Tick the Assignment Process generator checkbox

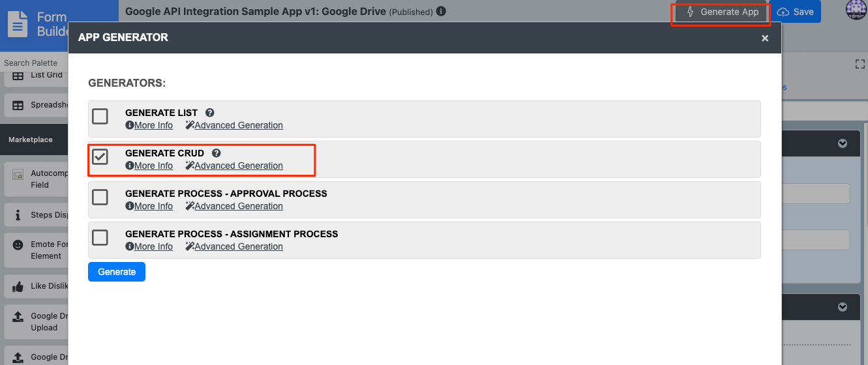coord(100,238)
